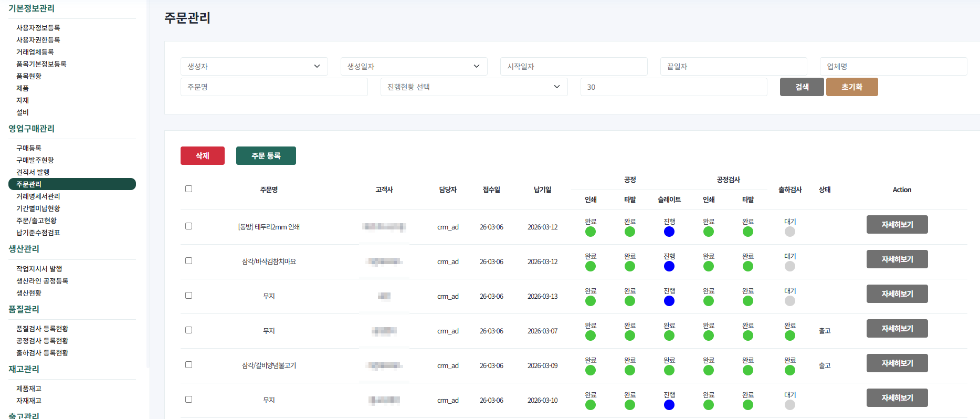Click the brown 초기화 reset button
This screenshot has width=980, height=419.
[x=851, y=87]
